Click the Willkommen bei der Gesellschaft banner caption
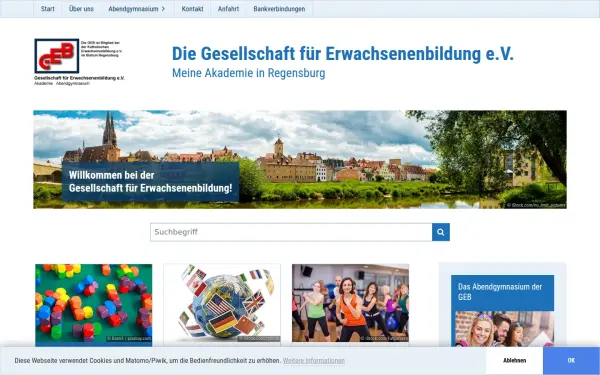 point(150,182)
